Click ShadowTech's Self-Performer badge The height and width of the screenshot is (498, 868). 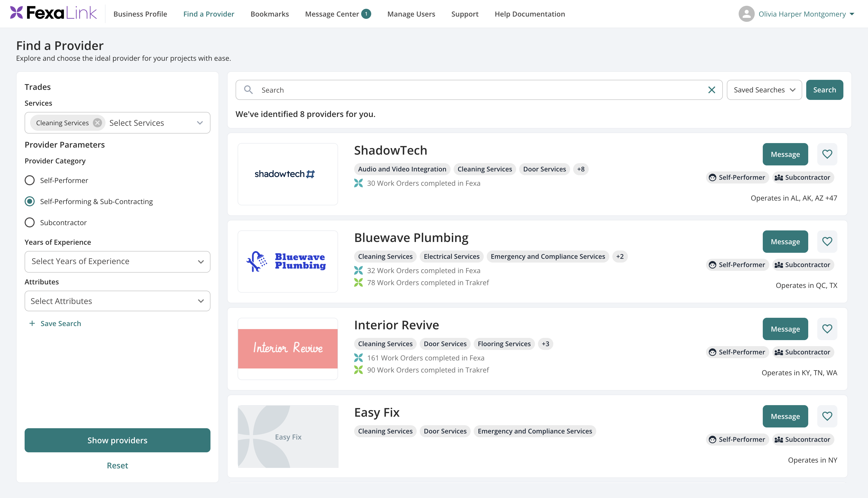737,177
